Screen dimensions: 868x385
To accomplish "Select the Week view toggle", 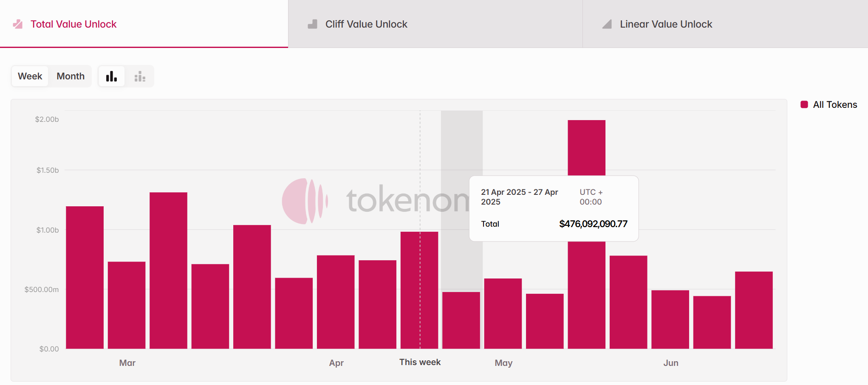I will (30, 76).
